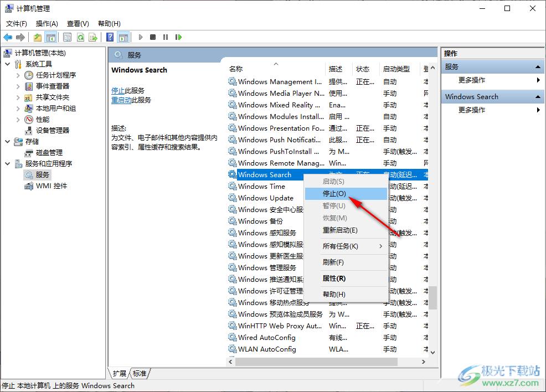The image size is (546, 392).
Task: Click the gray Forward arrow in toolbar
Action: pyautogui.click(x=20, y=37)
